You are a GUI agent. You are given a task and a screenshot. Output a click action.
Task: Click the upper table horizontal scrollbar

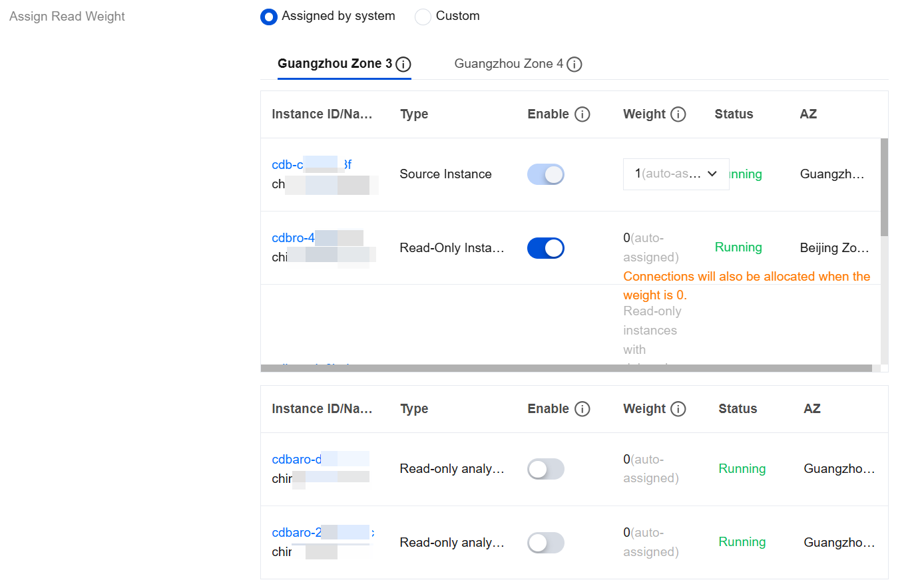pyautogui.click(x=566, y=368)
